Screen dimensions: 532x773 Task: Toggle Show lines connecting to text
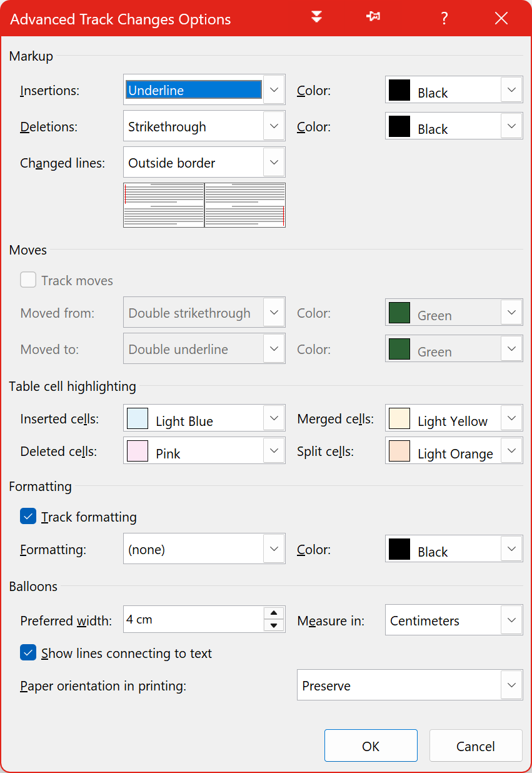click(x=28, y=652)
